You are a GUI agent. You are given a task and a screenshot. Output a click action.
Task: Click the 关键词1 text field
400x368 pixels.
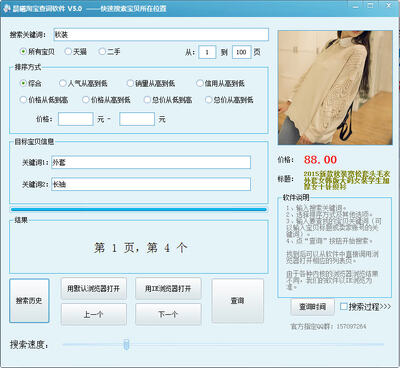point(151,162)
